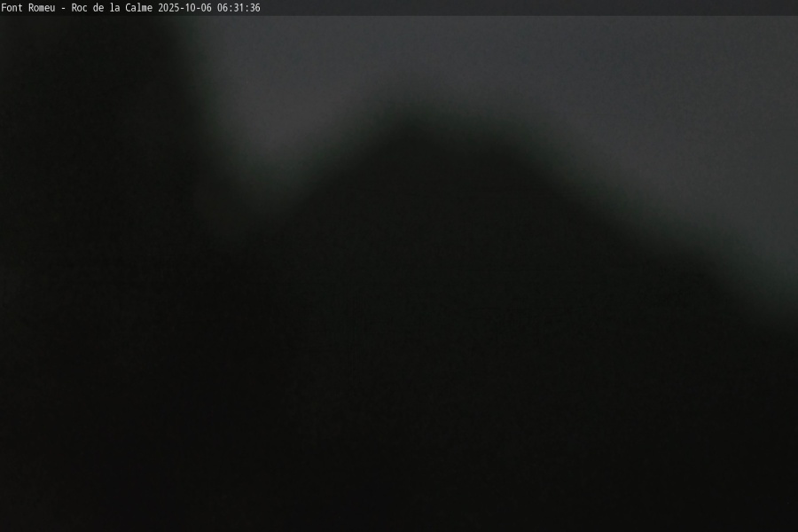The image size is (798, 532).
Task: Click the hour "06" in the timestamp
Action: pos(223,8)
